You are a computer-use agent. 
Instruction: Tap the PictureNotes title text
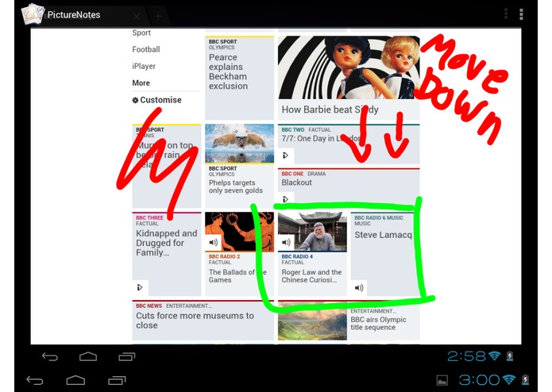tap(74, 15)
